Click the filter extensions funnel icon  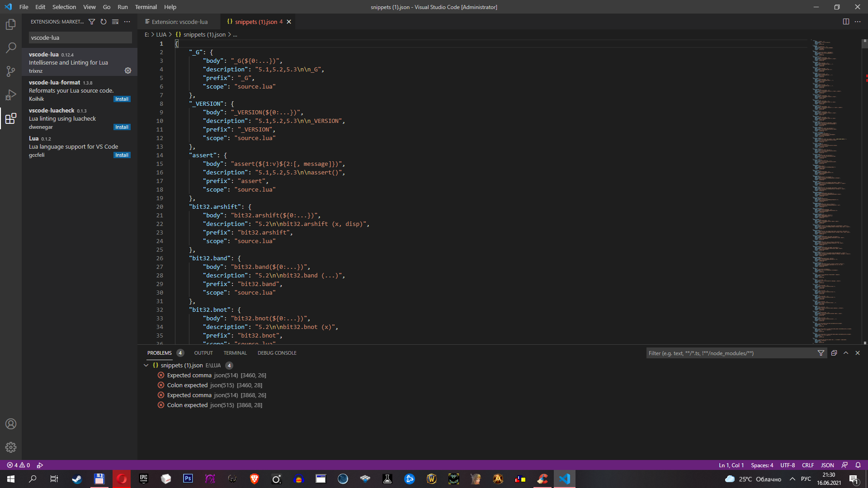[92, 22]
